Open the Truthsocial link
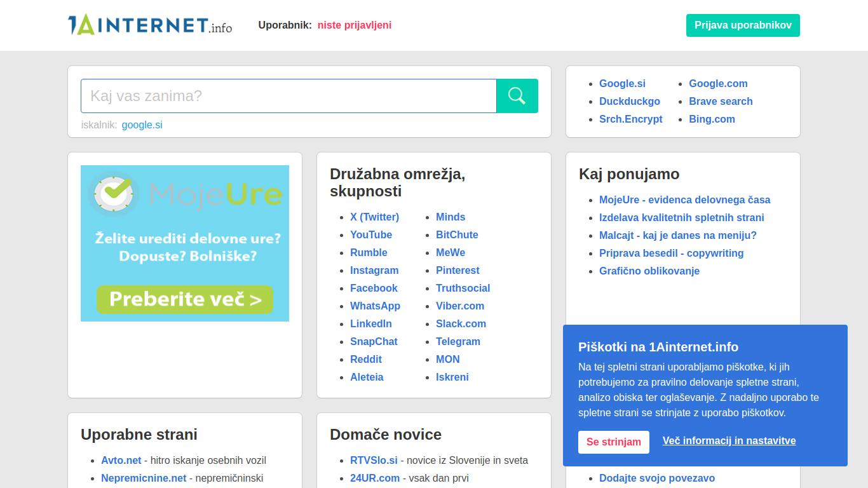The height and width of the screenshot is (488, 868). (x=463, y=288)
